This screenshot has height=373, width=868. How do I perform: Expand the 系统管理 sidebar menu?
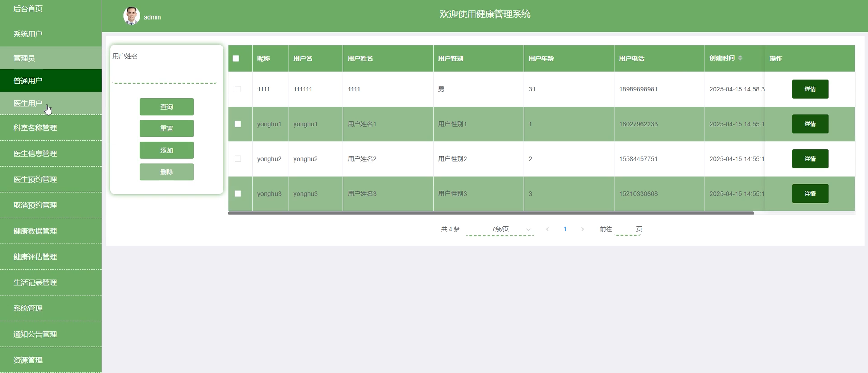point(28,308)
